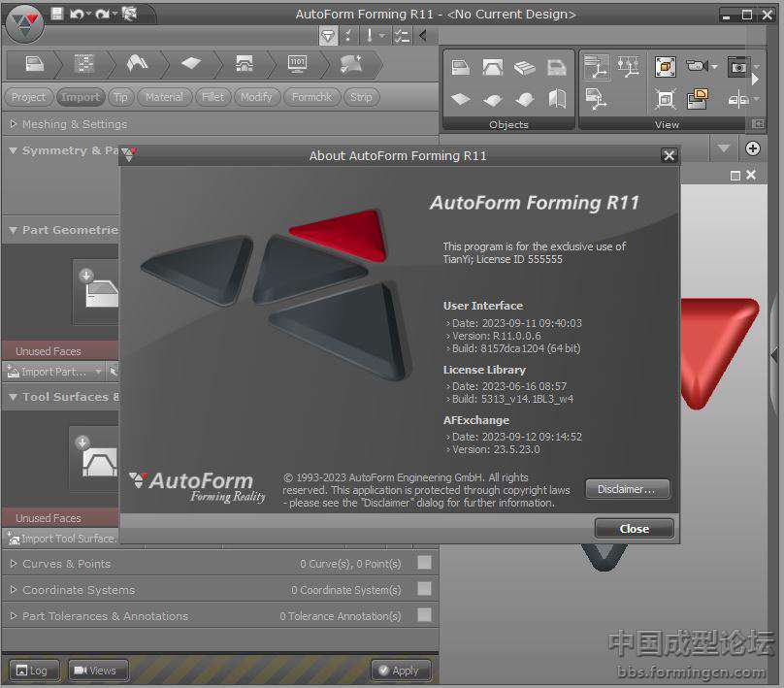Screen dimensions: 784x688
Task: Expand Part Tolerances & Annotations section
Action: click(14, 615)
